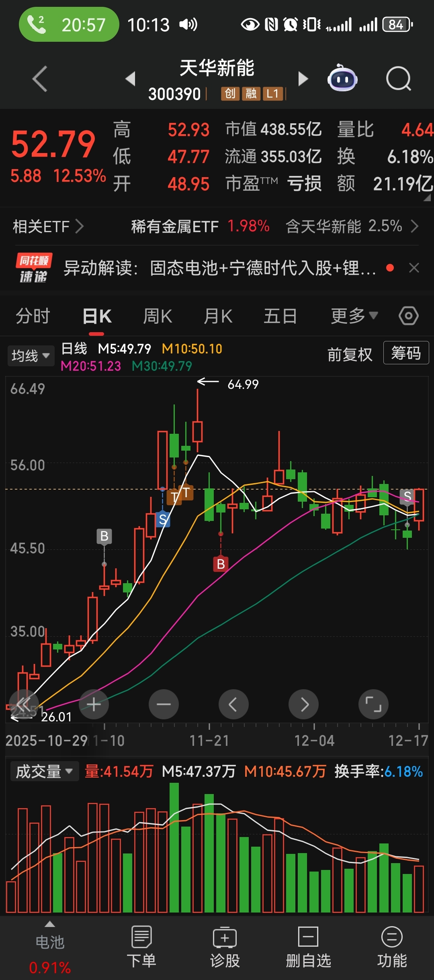Screen dimensions: 434x980
Task: Tap the 64.99 high price label
Action: point(243,384)
